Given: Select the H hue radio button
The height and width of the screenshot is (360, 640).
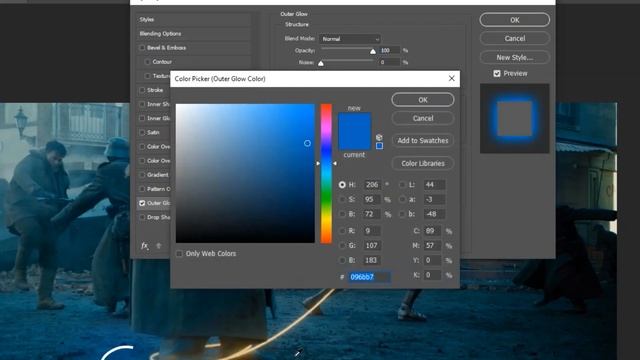Looking at the screenshot, I should click(x=342, y=185).
